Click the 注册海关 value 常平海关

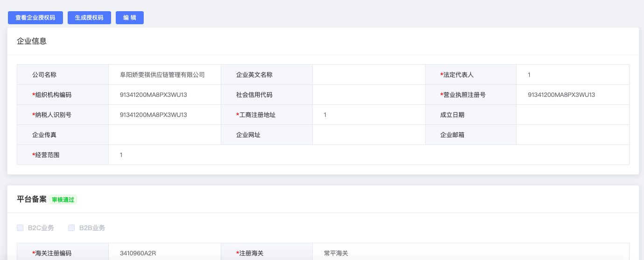pos(336,253)
